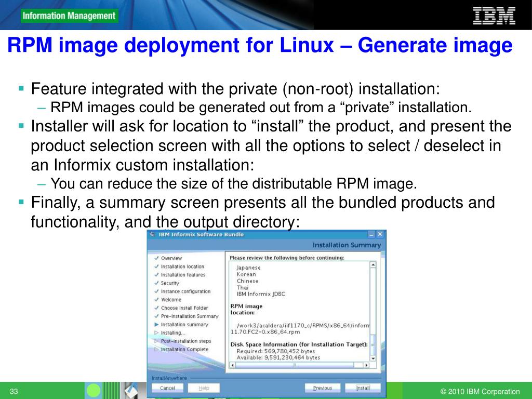This screenshot has width=532, height=399.
Task: Click Japanese in the summary list
Action: coord(249,268)
